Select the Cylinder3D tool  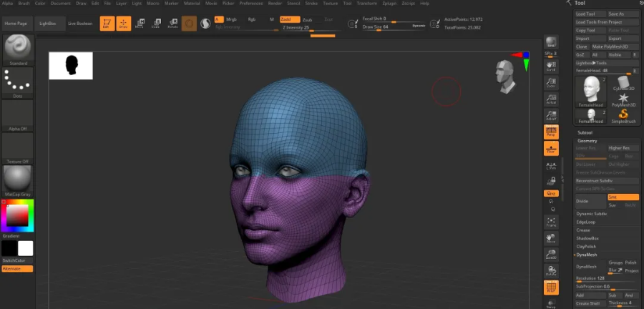pos(623,83)
